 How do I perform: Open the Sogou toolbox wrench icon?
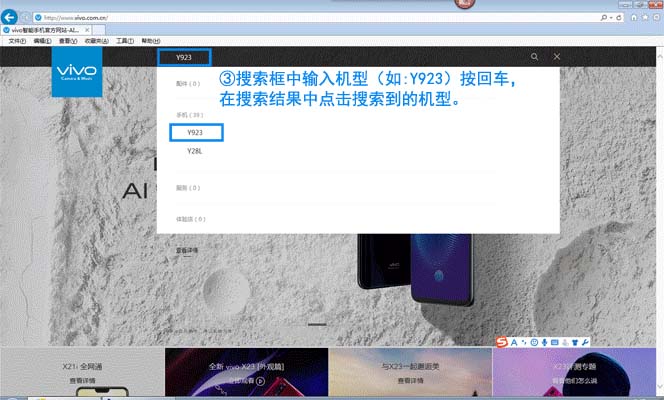[585, 342]
